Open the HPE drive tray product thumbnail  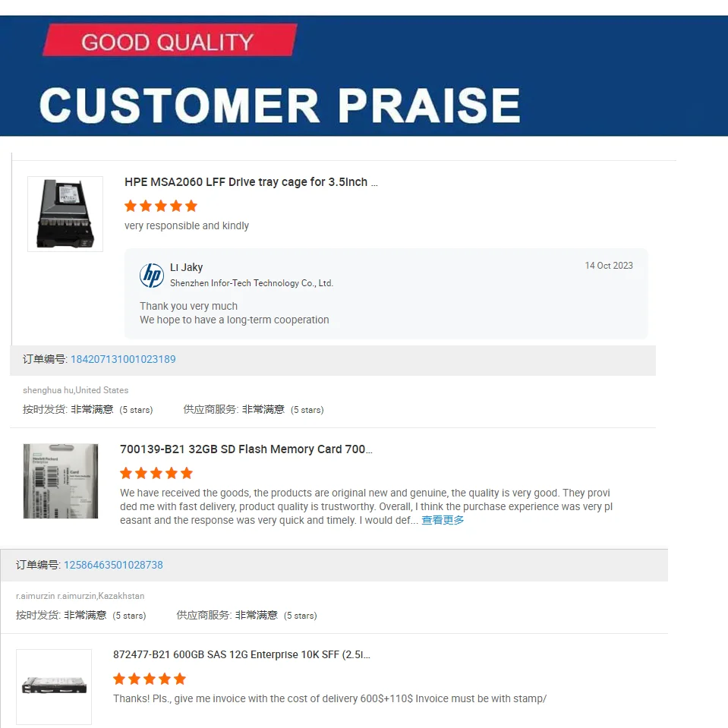[x=65, y=214]
